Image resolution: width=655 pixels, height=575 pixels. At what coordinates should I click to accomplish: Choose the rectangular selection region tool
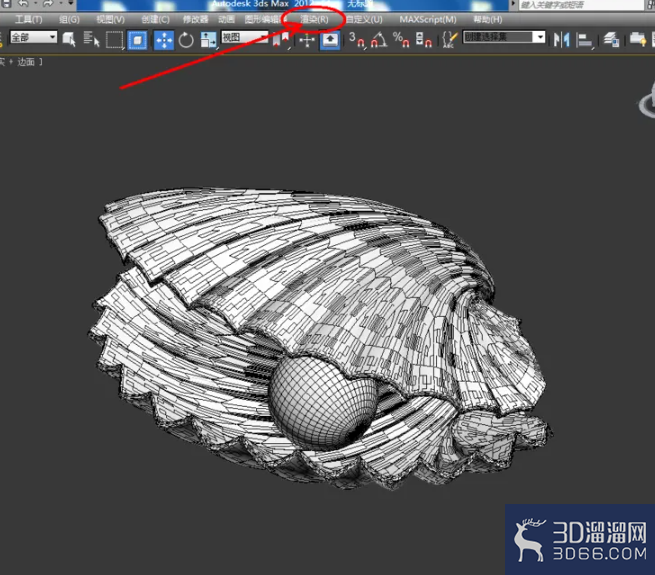[114, 40]
